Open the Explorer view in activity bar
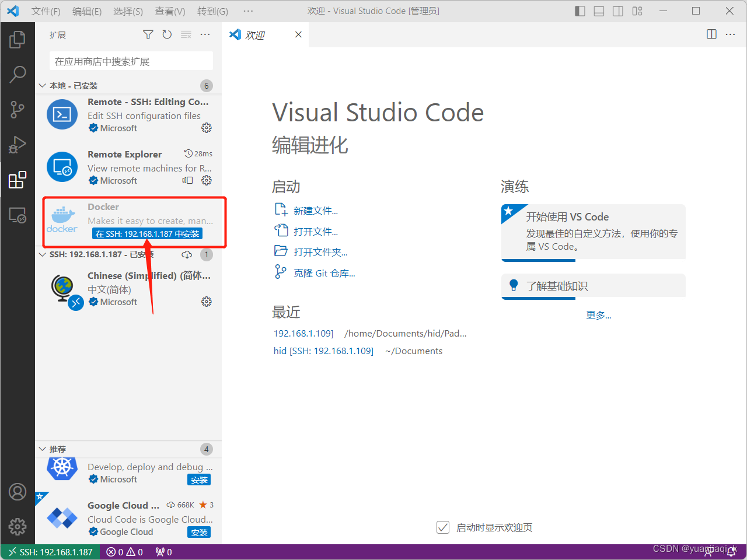 18,40
